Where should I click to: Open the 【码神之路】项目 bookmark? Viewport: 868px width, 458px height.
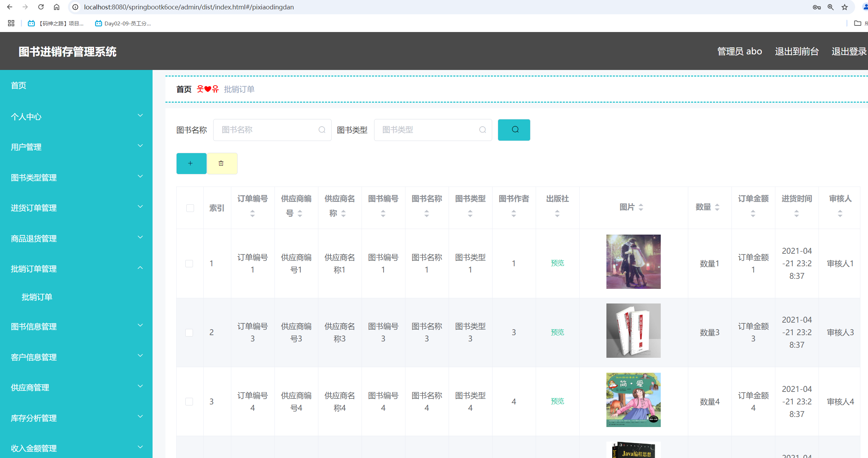pyautogui.click(x=56, y=23)
